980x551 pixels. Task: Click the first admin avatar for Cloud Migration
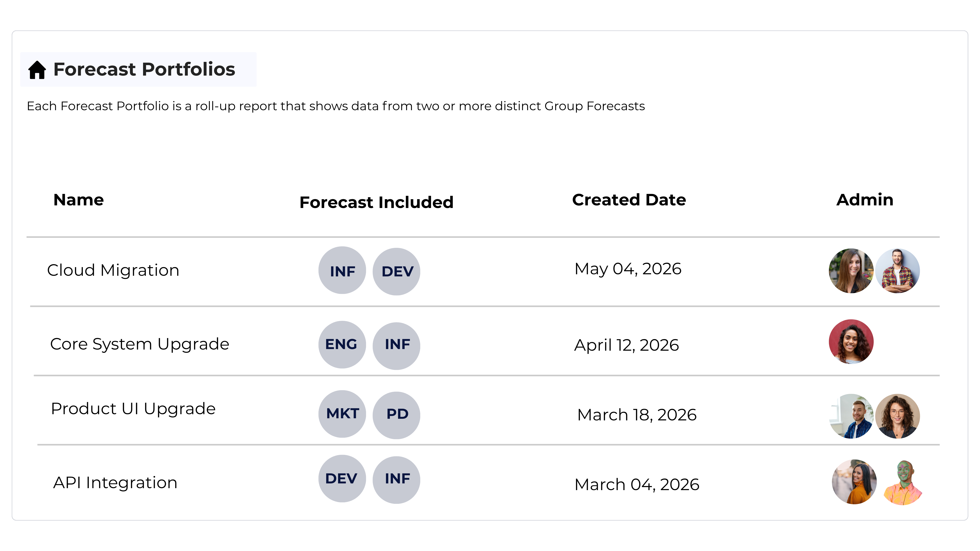[x=851, y=271]
